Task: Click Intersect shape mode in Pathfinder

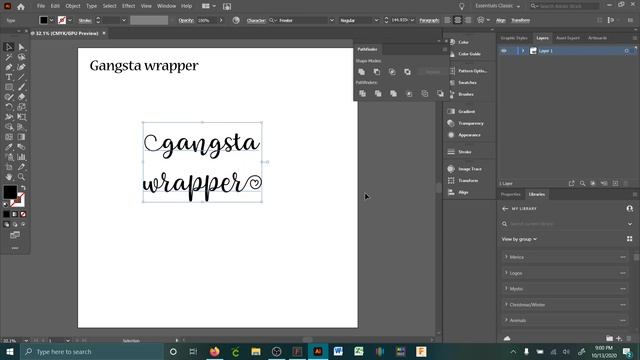Action: (x=392, y=72)
